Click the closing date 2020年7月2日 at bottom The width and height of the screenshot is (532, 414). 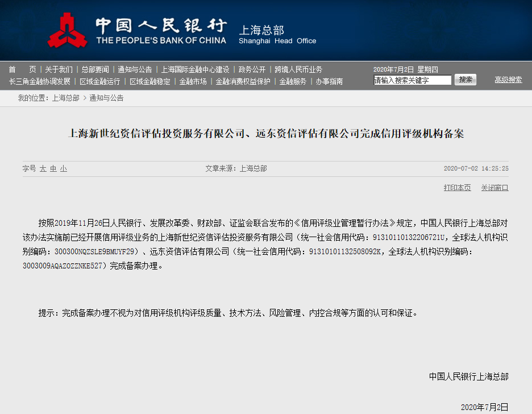[x=484, y=407]
